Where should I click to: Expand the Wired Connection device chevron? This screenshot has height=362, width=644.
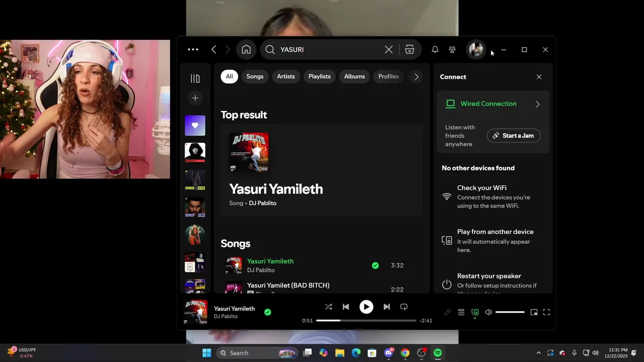tap(537, 104)
